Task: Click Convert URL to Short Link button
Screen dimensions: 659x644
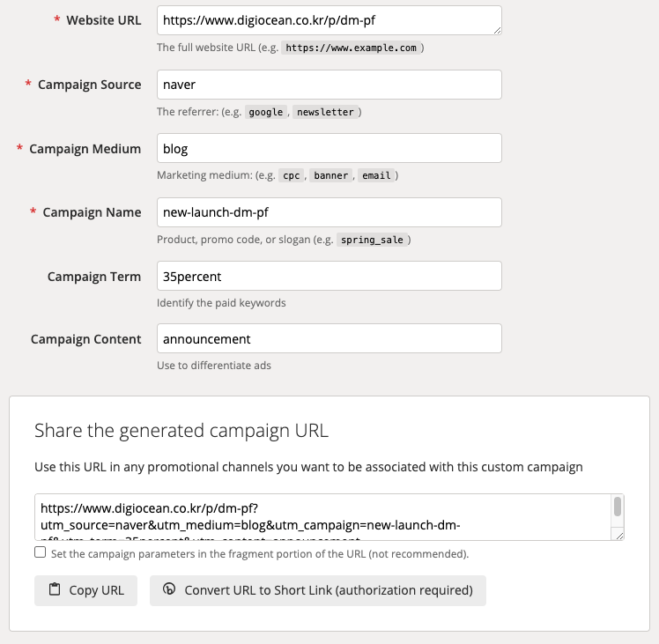Action: (x=318, y=590)
